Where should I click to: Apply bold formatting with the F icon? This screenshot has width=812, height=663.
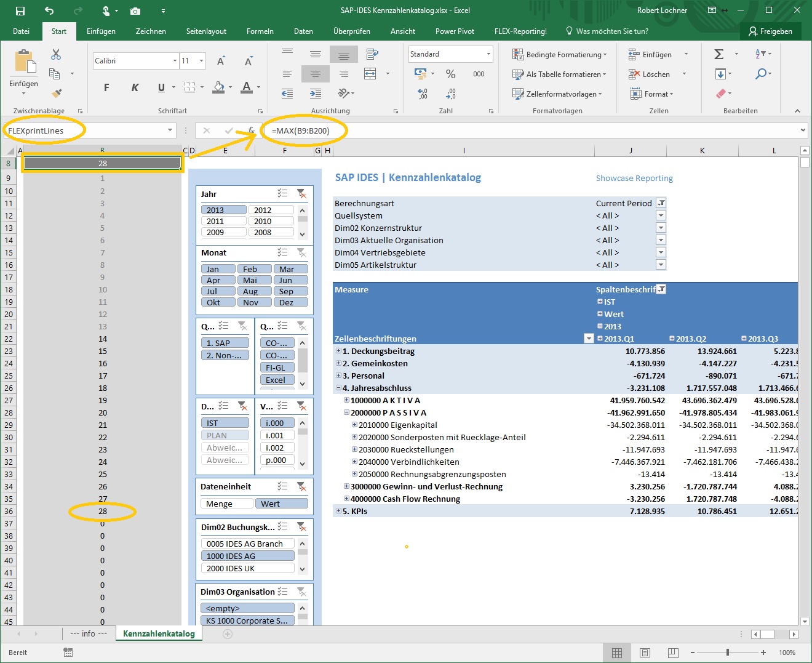pos(106,87)
